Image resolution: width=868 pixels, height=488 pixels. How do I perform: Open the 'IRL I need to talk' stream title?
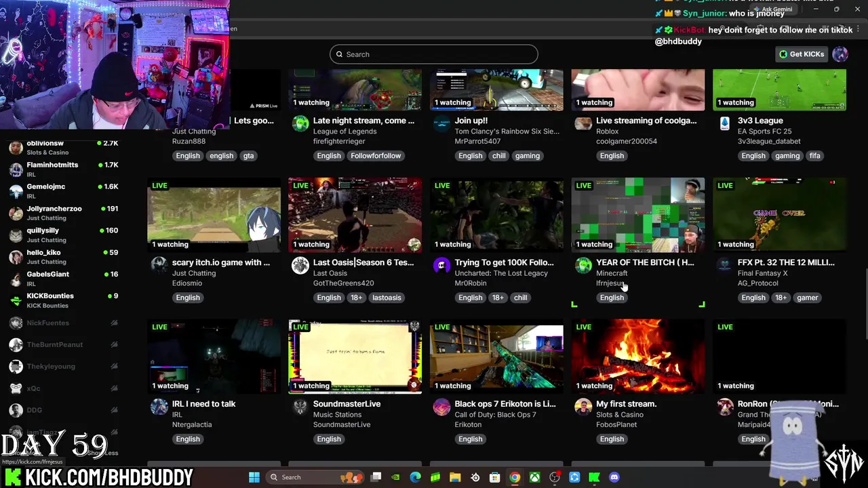coord(203,404)
